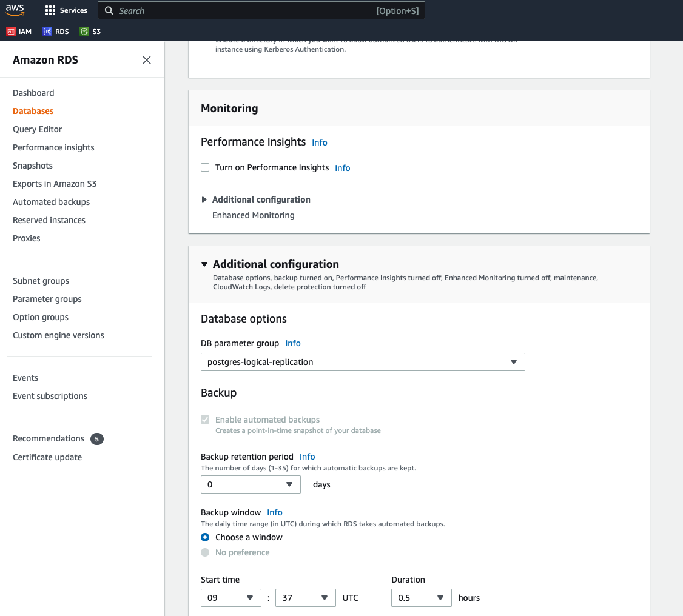
Task: Go to Dashboard in sidebar
Action: pyautogui.click(x=33, y=93)
